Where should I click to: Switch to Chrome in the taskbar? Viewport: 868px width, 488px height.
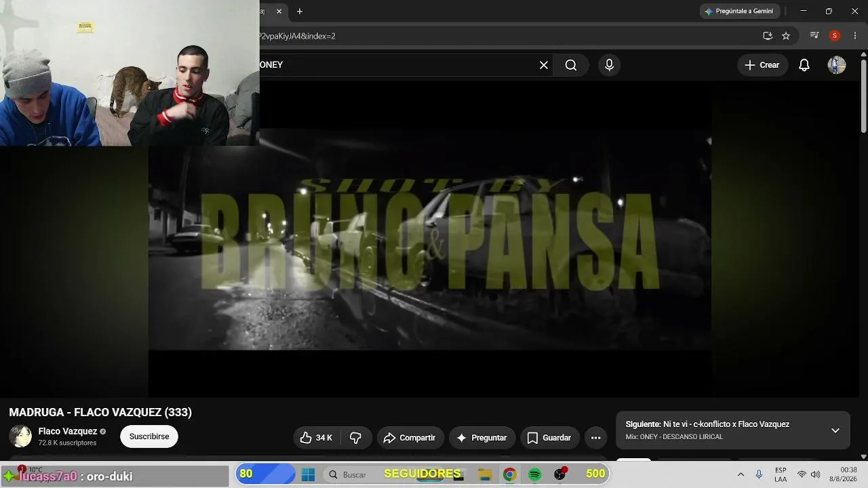tap(509, 474)
